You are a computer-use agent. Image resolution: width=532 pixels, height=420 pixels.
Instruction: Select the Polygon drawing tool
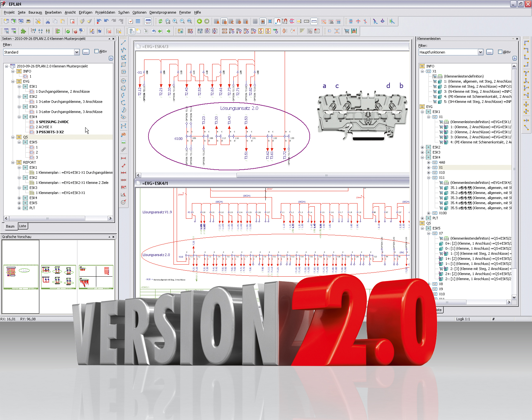(x=123, y=57)
